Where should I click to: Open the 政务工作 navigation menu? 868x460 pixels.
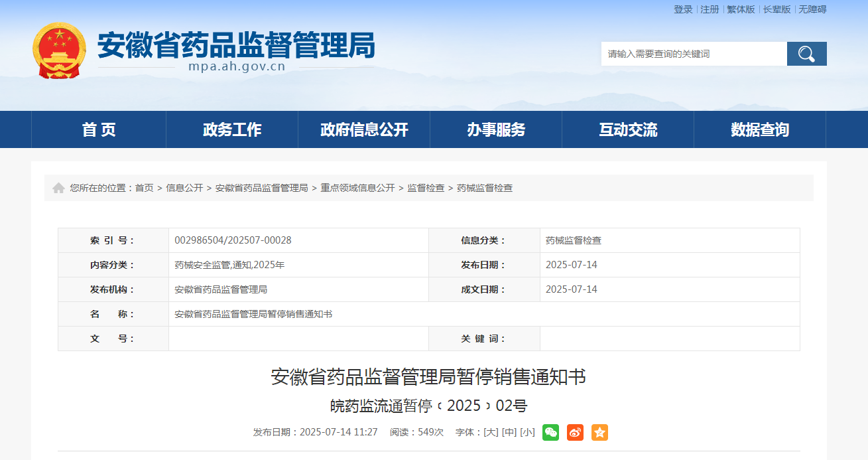pyautogui.click(x=232, y=129)
